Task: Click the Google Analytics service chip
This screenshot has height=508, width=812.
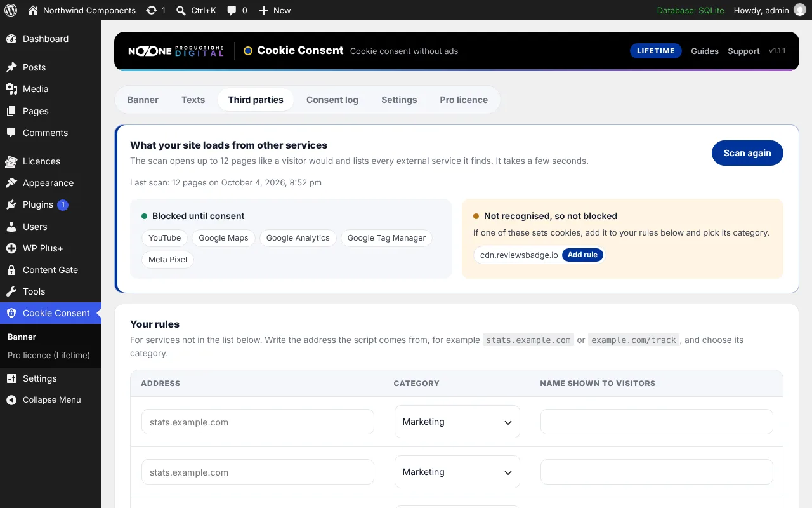Action: 298,238
